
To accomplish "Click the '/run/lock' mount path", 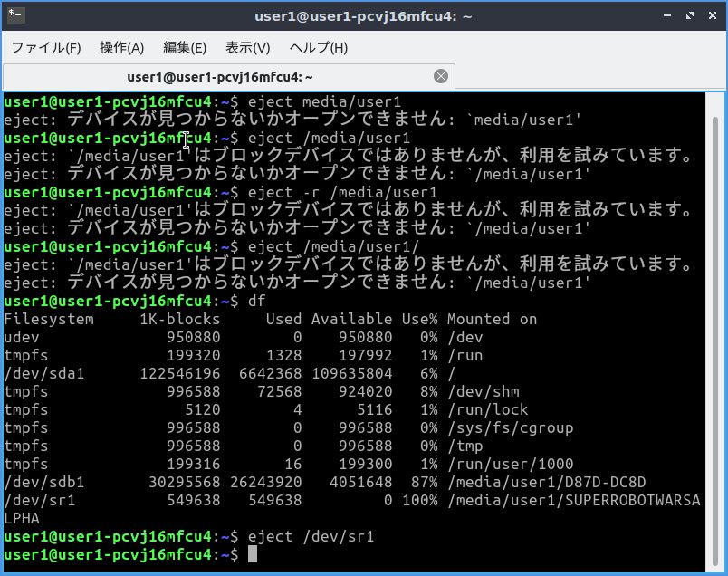I will pos(487,409).
